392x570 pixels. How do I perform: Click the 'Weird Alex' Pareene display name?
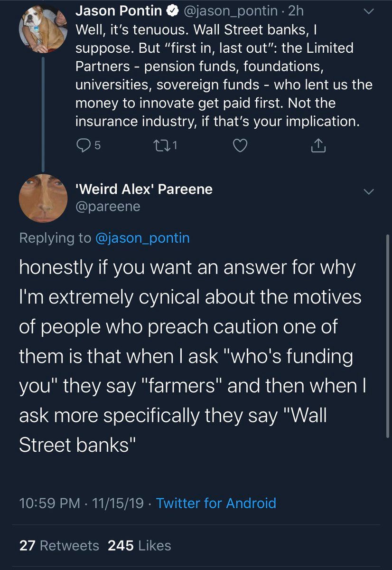pyautogui.click(x=144, y=190)
